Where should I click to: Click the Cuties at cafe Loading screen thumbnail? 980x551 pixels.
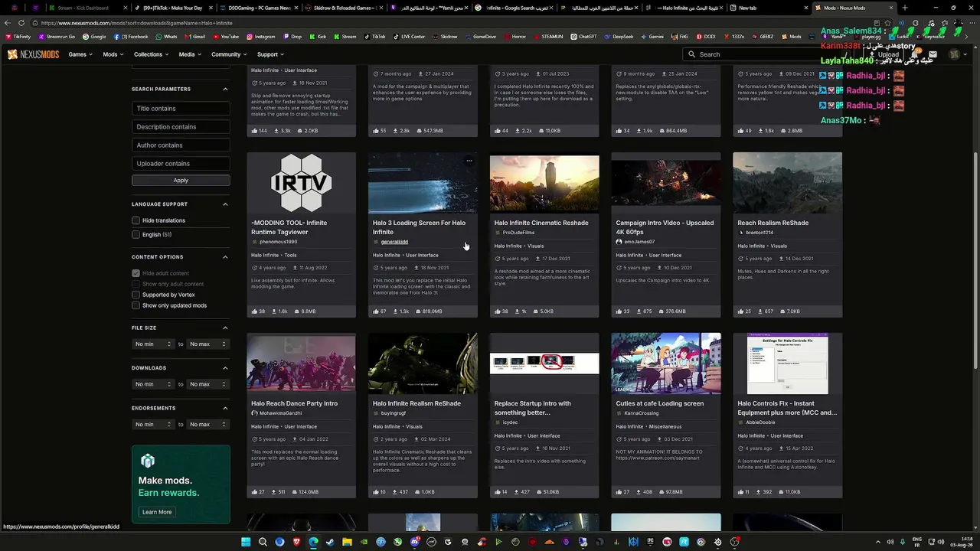click(666, 364)
